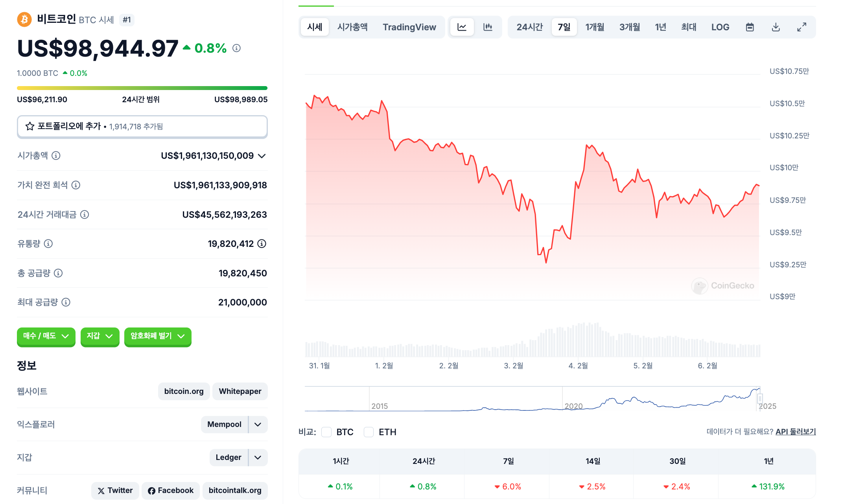Click info icon beside 유통량 label

pyautogui.click(x=48, y=244)
